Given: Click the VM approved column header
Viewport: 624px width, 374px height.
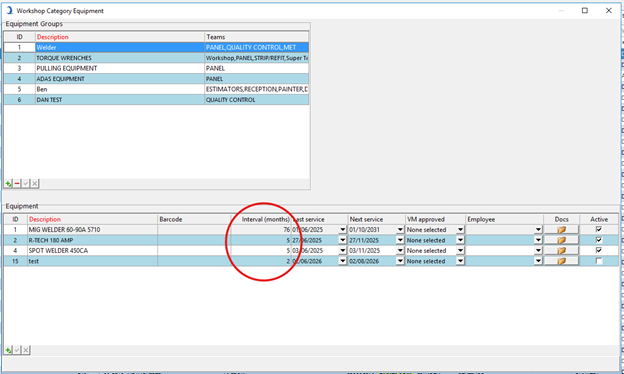Looking at the screenshot, I should (435, 219).
